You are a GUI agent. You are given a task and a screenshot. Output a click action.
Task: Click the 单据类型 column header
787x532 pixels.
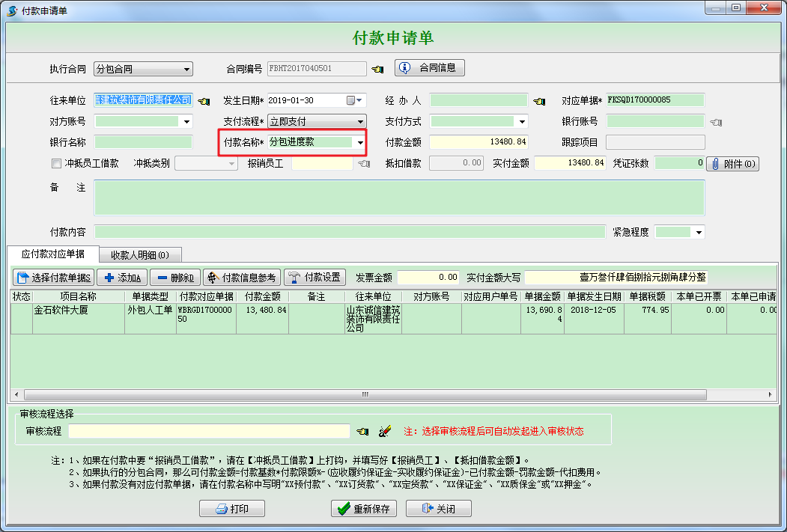(x=151, y=297)
